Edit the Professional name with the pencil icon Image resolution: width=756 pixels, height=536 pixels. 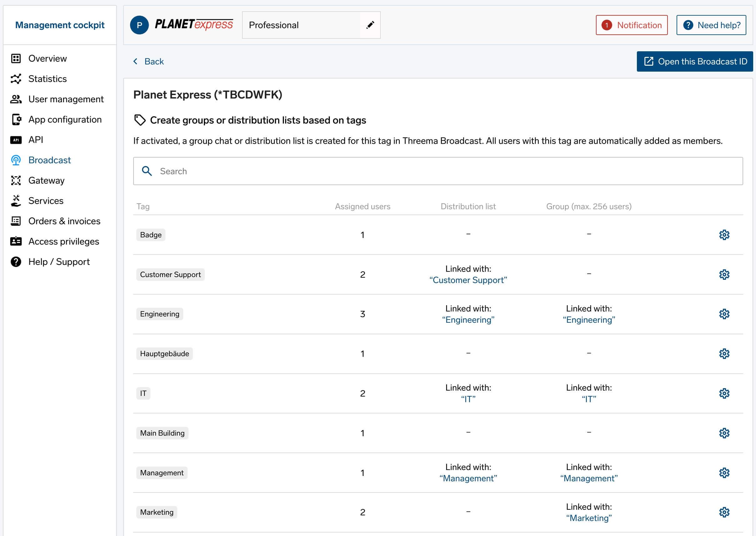pos(371,24)
